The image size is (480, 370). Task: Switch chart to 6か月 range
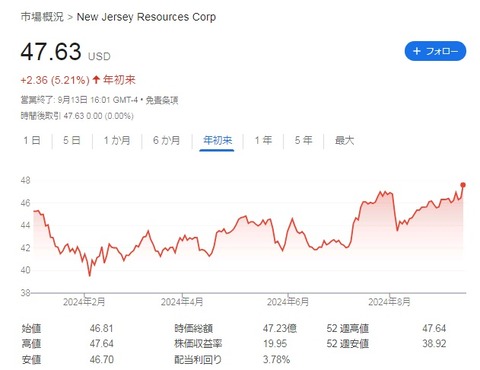tap(166, 140)
